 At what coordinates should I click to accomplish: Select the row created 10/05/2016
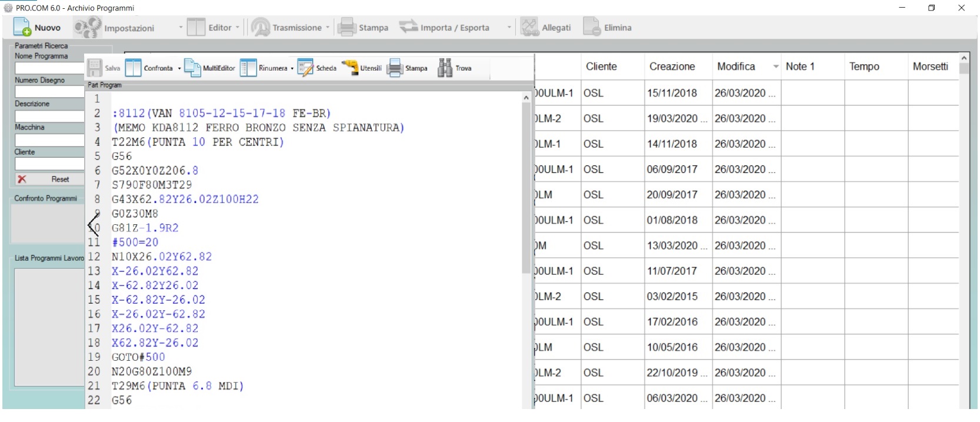pos(747,347)
